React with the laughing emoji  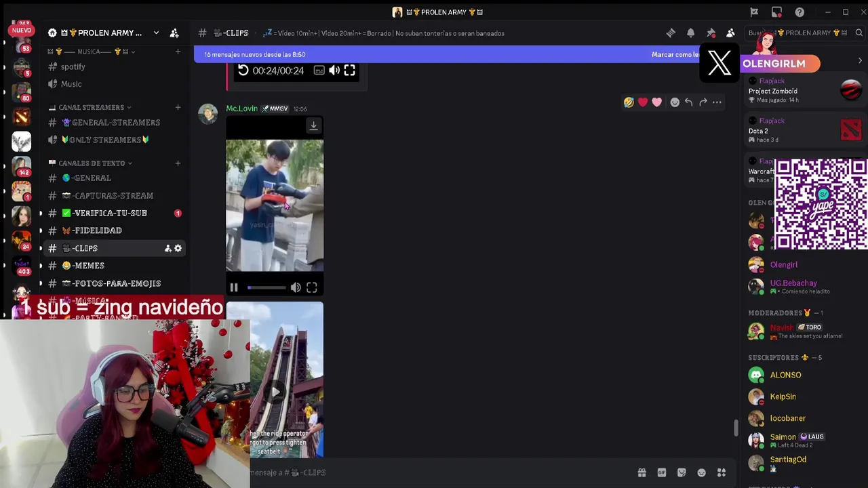point(629,102)
